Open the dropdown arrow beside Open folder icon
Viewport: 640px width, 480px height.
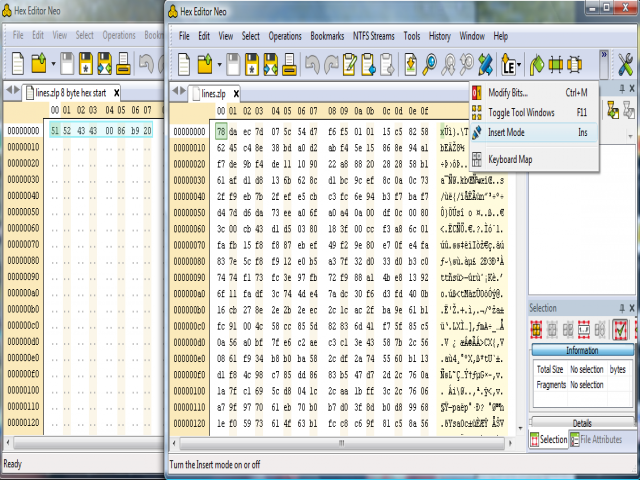220,66
